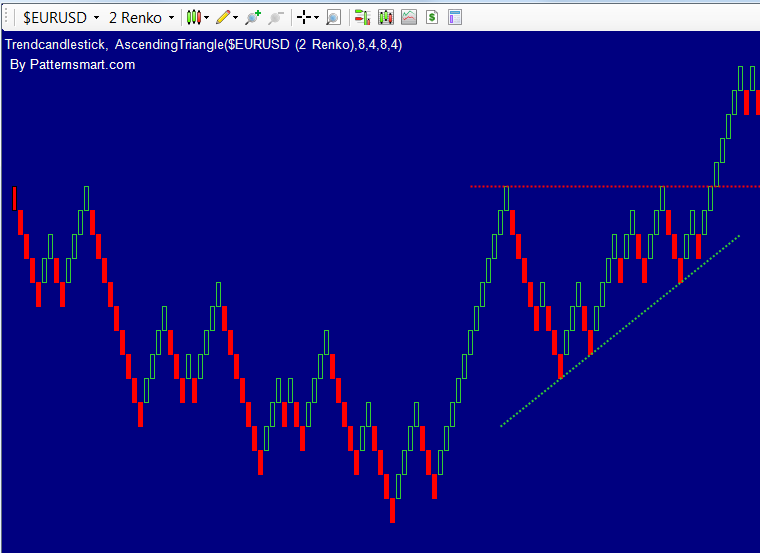Open the 2 Renko interval selector

141,18
